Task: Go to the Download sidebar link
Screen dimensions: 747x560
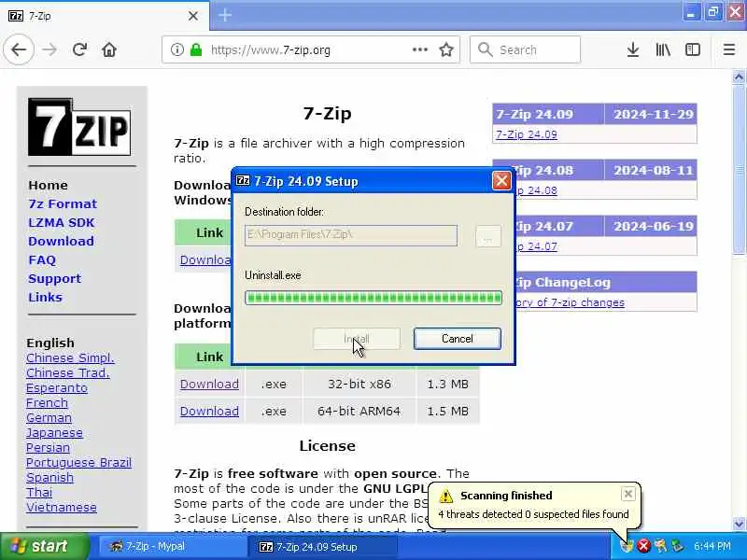Action: click(61, 241)
